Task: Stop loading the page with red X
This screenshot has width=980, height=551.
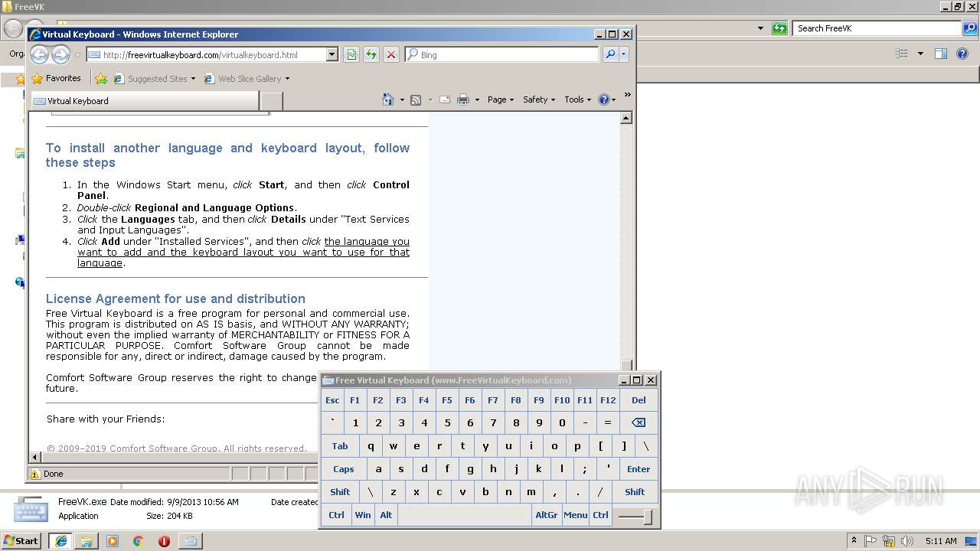Action: click(391, 54)
